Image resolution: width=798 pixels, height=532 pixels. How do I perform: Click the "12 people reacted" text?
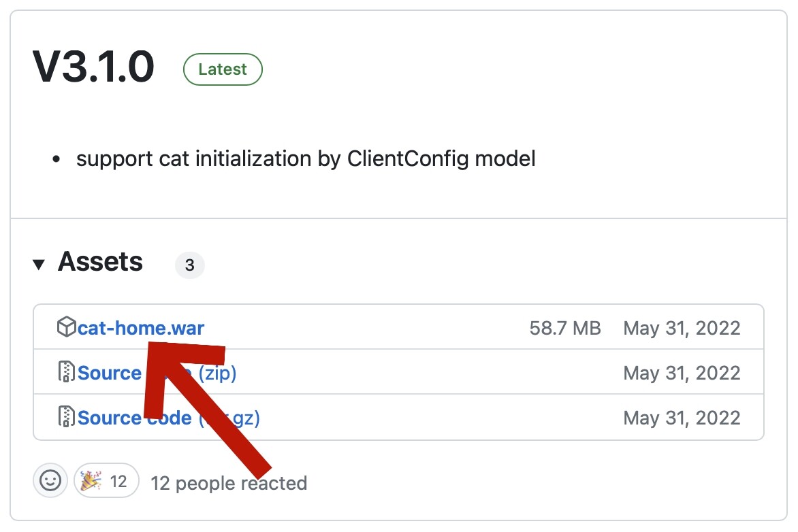pos(229,483)
